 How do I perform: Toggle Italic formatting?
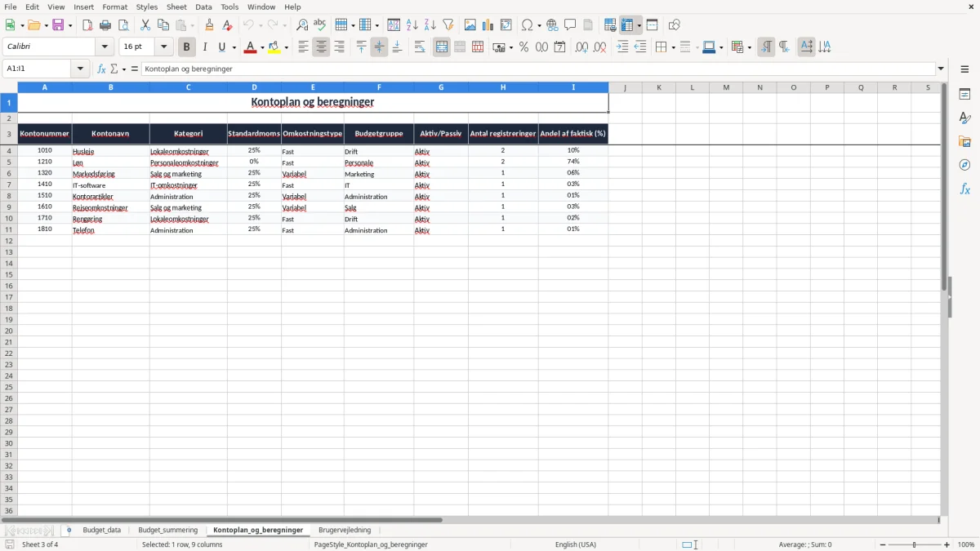204,47
